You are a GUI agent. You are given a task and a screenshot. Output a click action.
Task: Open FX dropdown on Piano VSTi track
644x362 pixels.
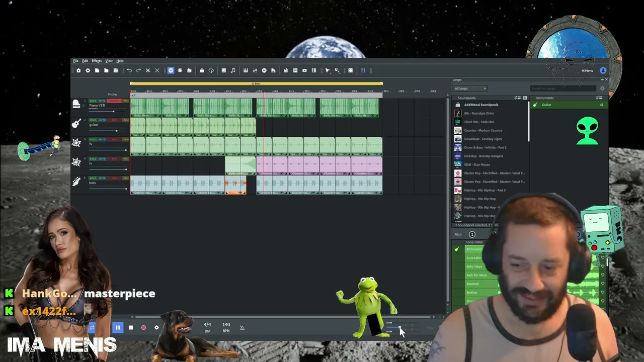(x=125, y=101)
